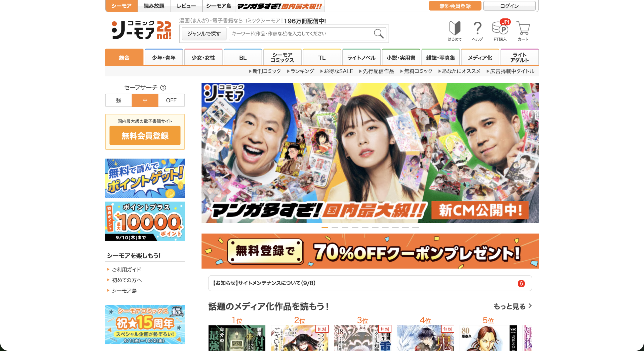The height and width of the screenshot is (351, 644).
Task: Expand the お知らせ site maintenance notice
Action: click(370, 283)
